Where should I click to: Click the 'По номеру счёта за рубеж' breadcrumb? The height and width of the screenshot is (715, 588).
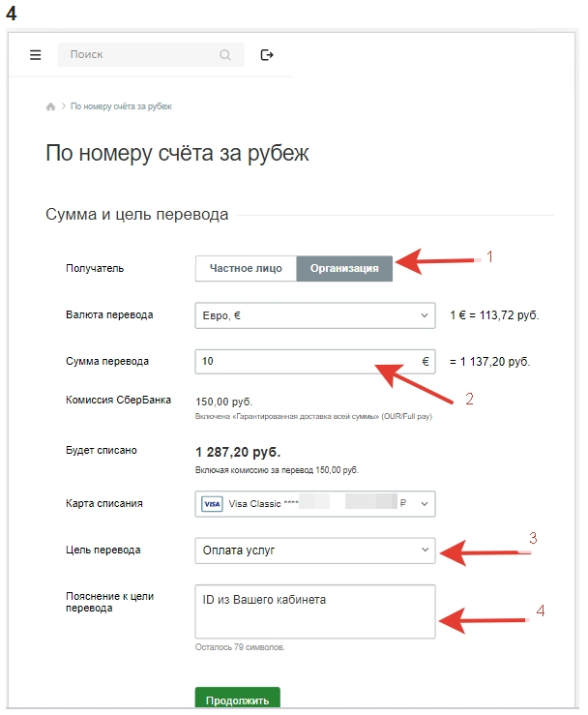point(121,106)
